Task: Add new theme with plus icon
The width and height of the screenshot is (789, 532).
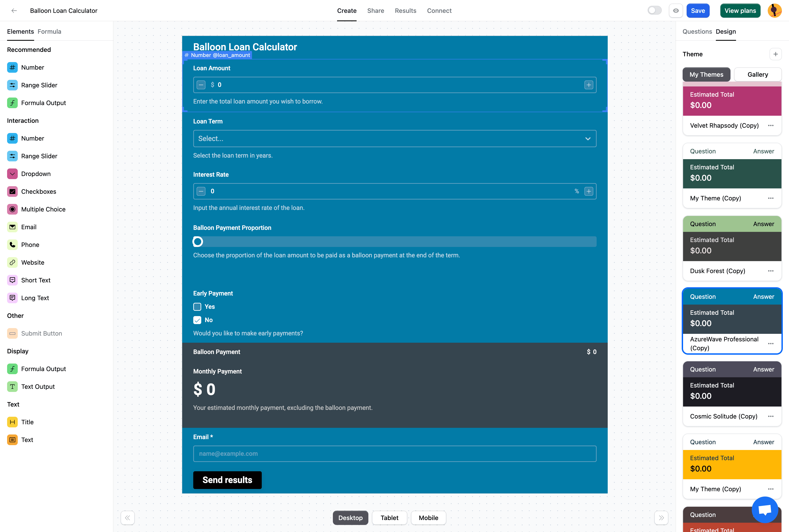Action: [x=775, y=54]
